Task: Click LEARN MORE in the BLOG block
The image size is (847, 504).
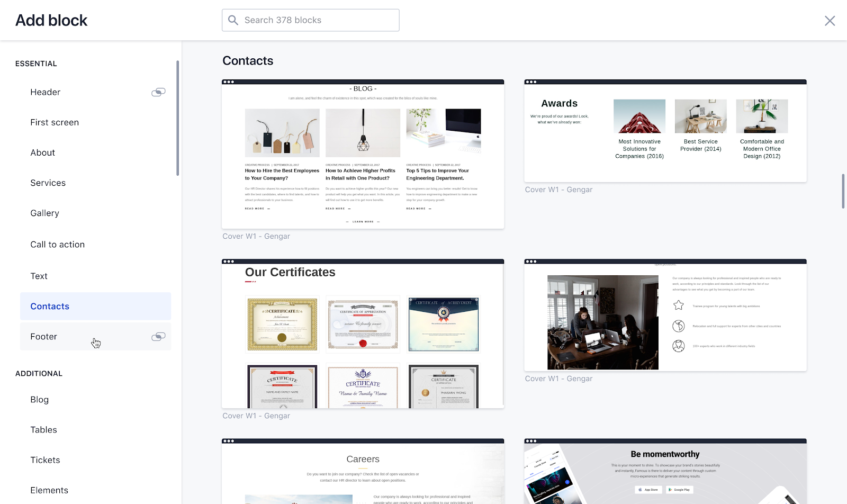Action: (363, 222)
